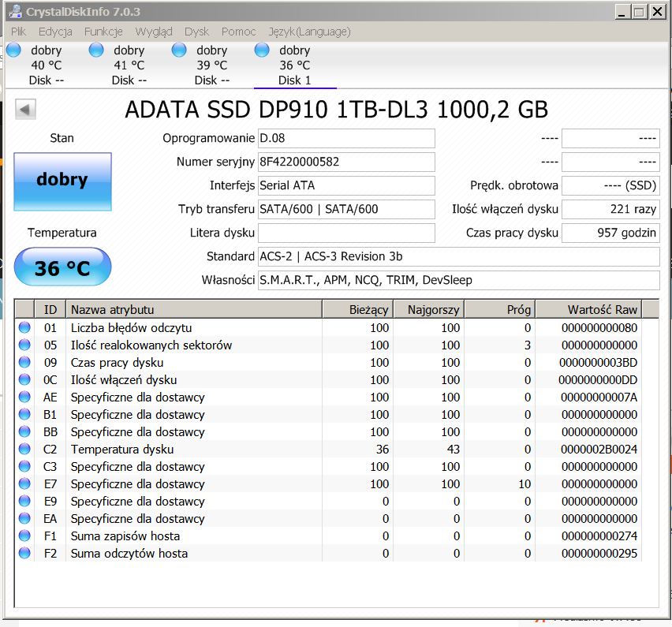Screen dimensions: 672x627
Task: Click worst value 43 in Temperatura dysku row
Action: click(x=454, y=449)
